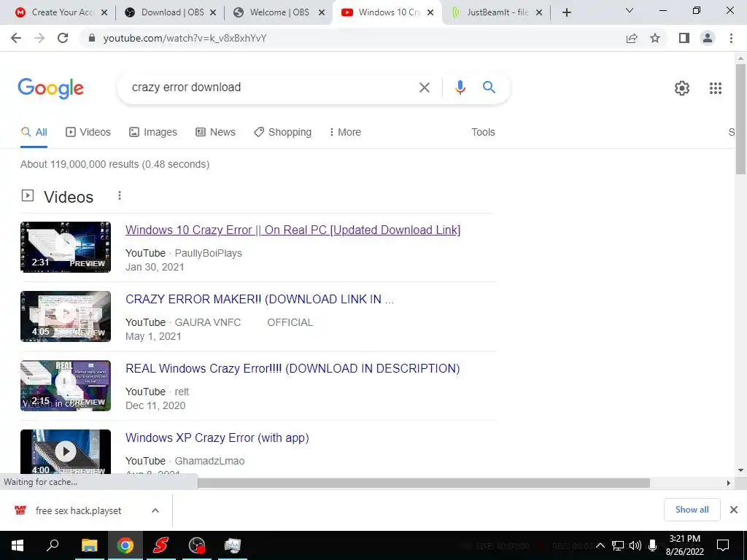This screenshot has height=560, width=747.
Task: Open a new browser tab
Action: [x=566, y=12]
